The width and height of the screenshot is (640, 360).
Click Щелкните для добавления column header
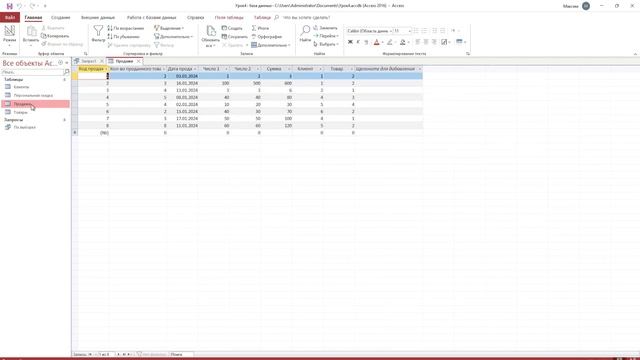[x=386, y=69]
